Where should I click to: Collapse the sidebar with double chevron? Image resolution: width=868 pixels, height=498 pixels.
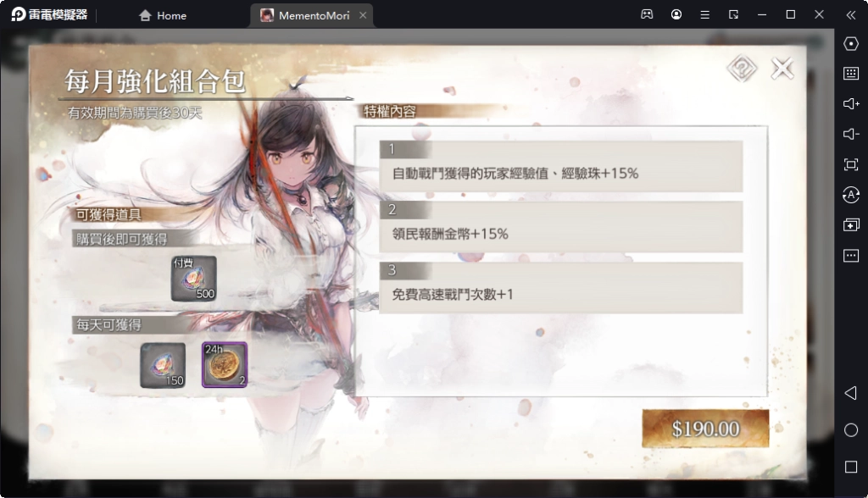click(851, 15)
